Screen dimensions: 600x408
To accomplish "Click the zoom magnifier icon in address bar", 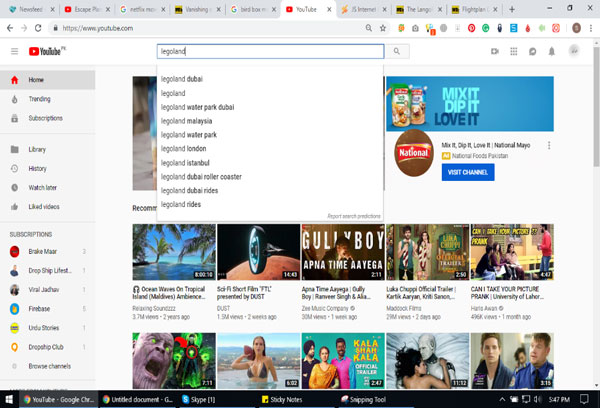I will 368,28.
